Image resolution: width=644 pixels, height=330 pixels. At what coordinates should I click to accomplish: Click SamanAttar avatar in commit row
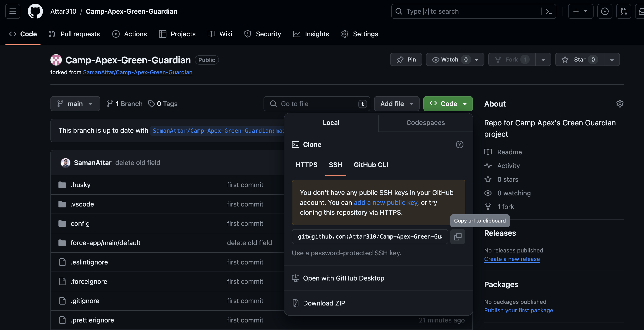pos(66,163)
